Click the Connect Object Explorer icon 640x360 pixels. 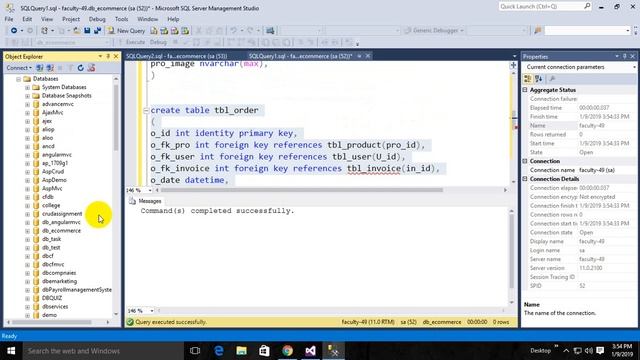(40, 68)
